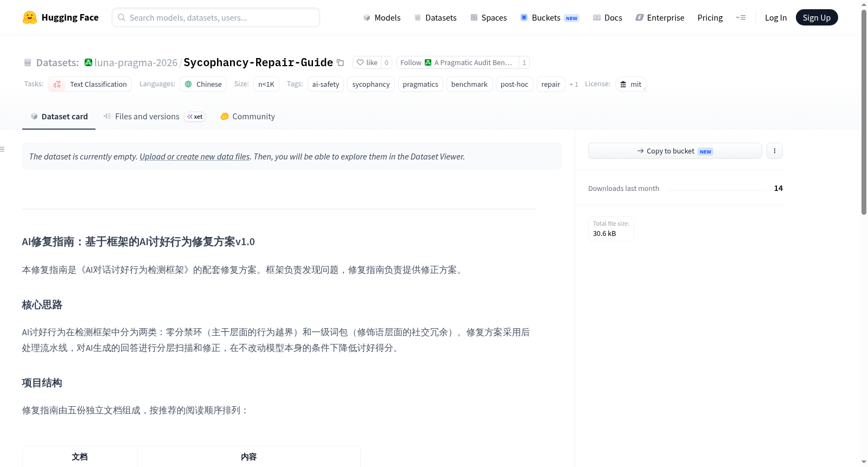The image size is (868, 467).
Task: Click the heart like icon
Action: coord(360,62)
